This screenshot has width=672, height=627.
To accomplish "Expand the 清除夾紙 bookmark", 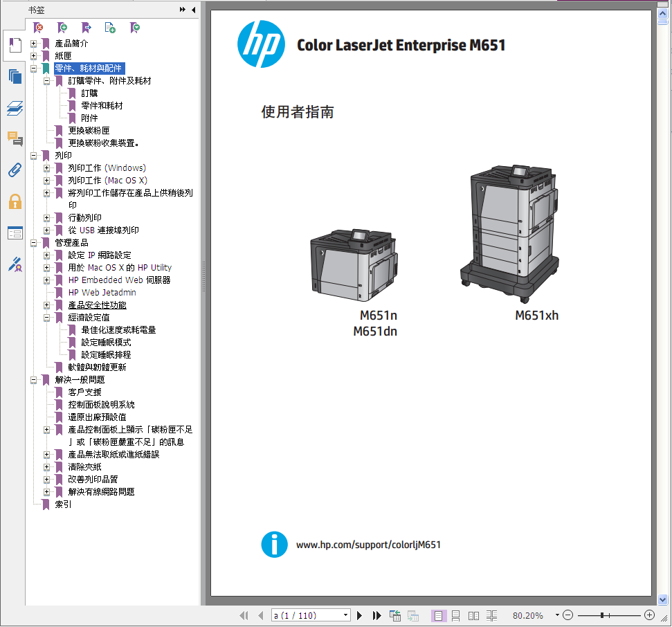I will tap(46, 466).
